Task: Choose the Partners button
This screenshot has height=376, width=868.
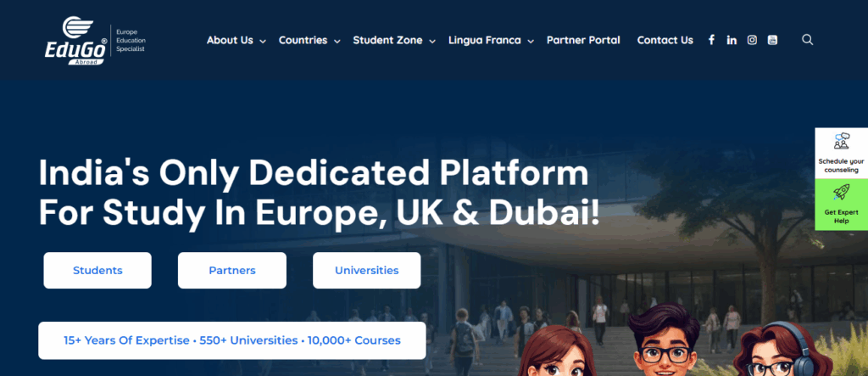Action: coord(231,271)
